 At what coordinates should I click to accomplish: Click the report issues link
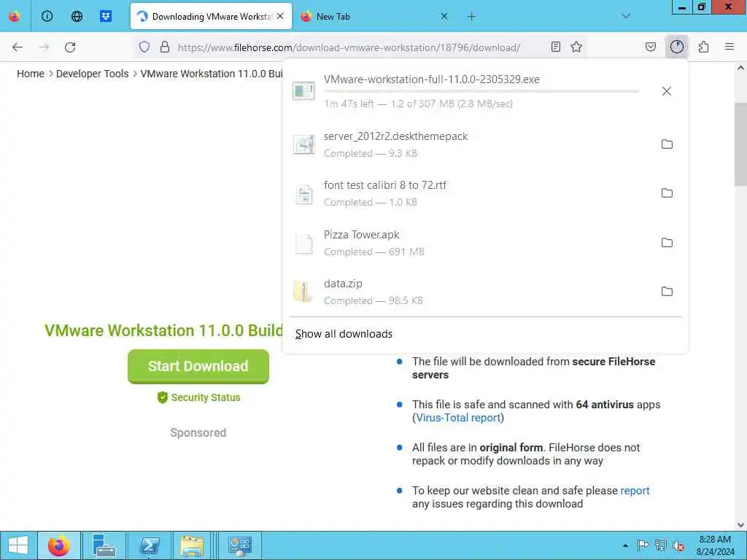(x=635, y=491)
